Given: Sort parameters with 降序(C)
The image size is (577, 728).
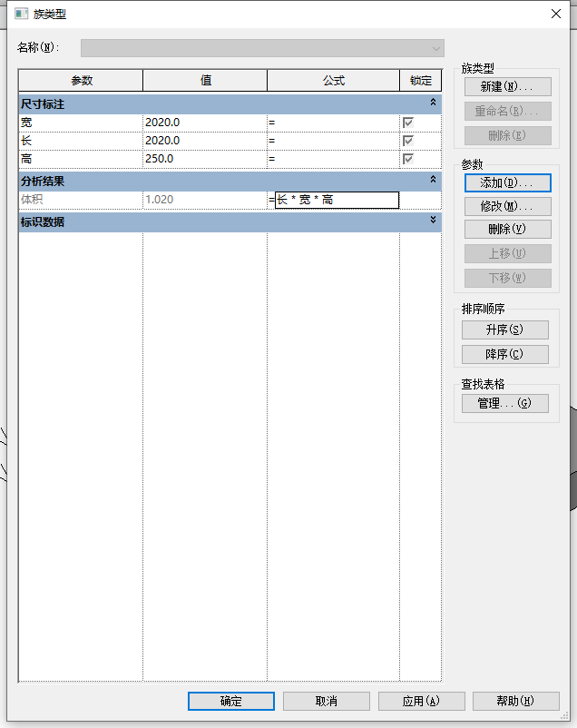Looking at the screenshot, I should pos(505,355).
